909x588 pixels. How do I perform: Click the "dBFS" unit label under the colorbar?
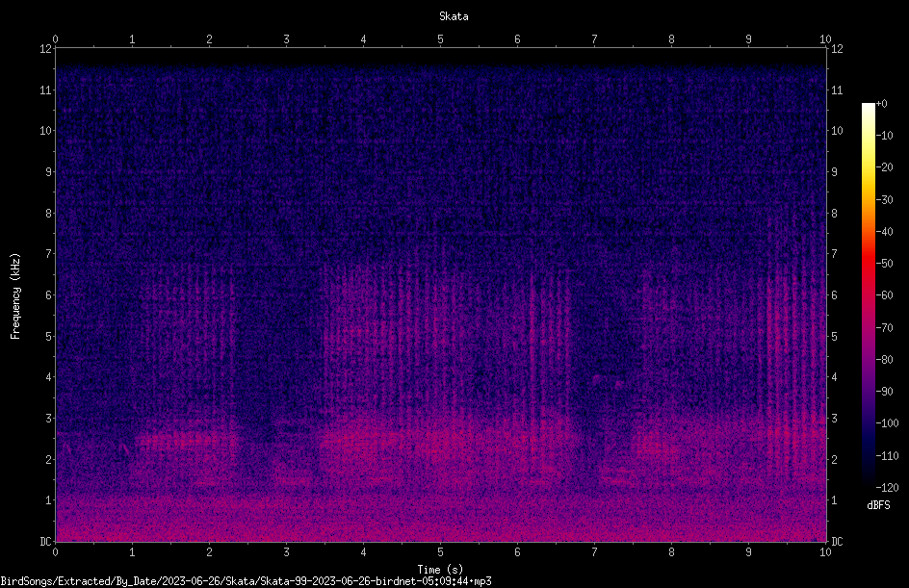pyautogui.click(x=878, y=505)
